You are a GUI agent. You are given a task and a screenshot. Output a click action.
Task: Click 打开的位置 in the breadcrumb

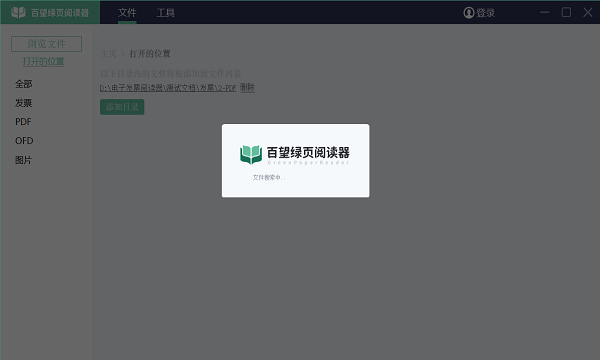point(150,54)
